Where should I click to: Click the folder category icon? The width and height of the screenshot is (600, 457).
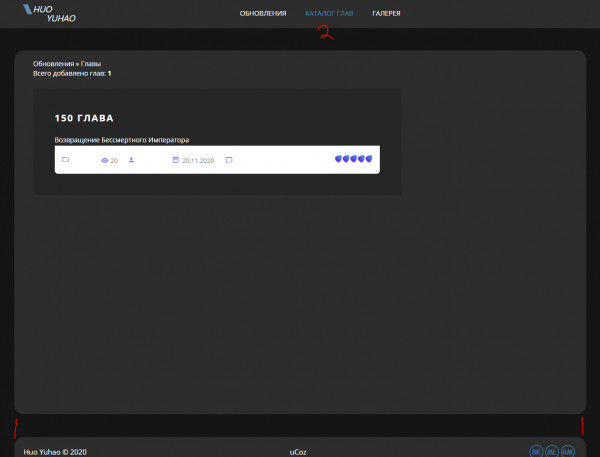point(65,160)
